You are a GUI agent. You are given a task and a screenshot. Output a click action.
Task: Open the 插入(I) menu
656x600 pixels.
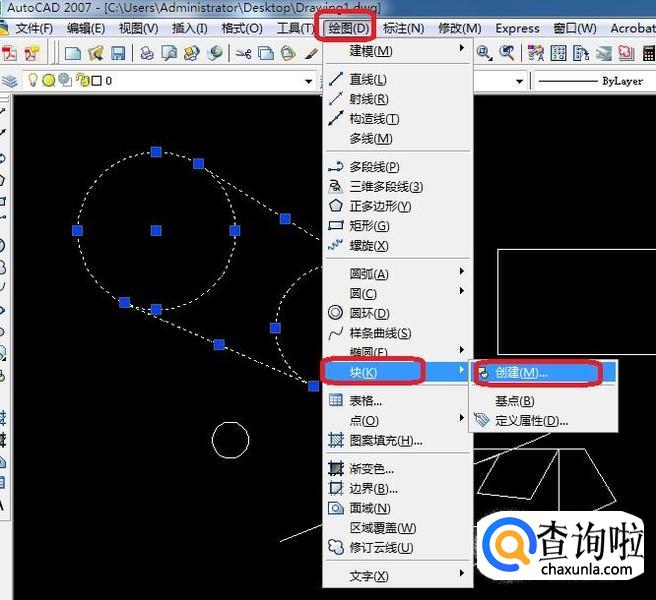point(190,28)
